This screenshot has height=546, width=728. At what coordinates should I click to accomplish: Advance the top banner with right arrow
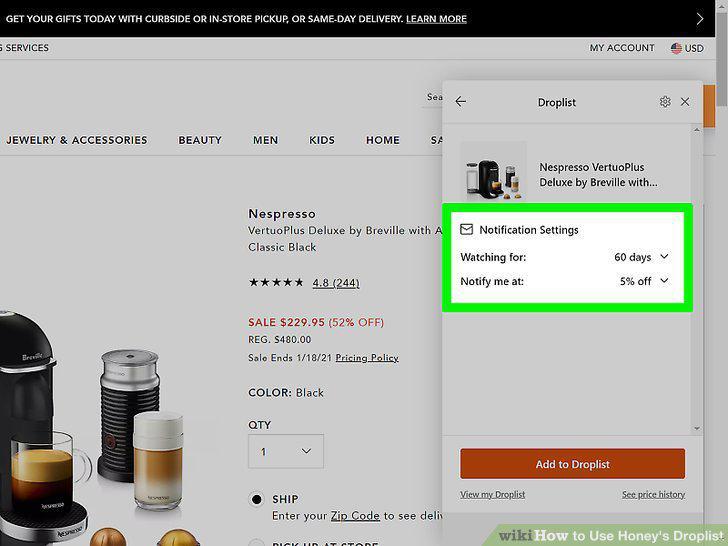[700, 19]
